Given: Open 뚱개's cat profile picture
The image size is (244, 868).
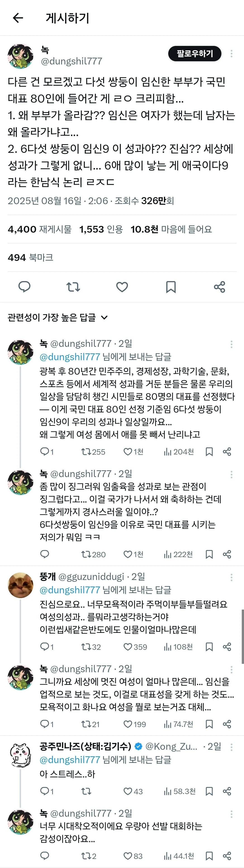Looking at the screenshot, I should 21,585.
